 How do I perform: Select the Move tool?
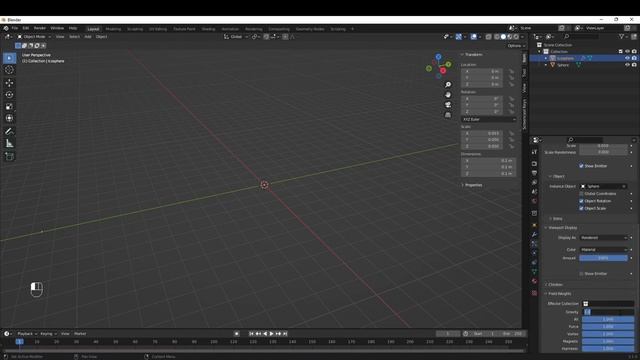pyautogui.click(x=9, y=83)
